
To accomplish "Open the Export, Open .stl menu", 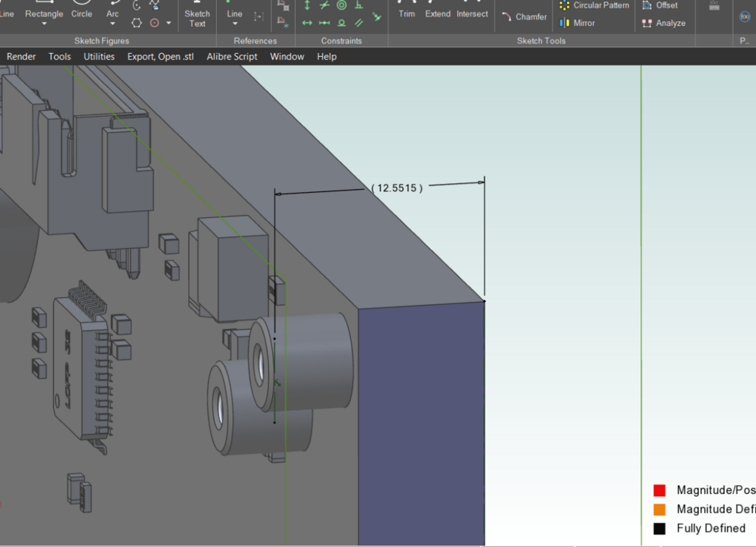I will point(160,57).
